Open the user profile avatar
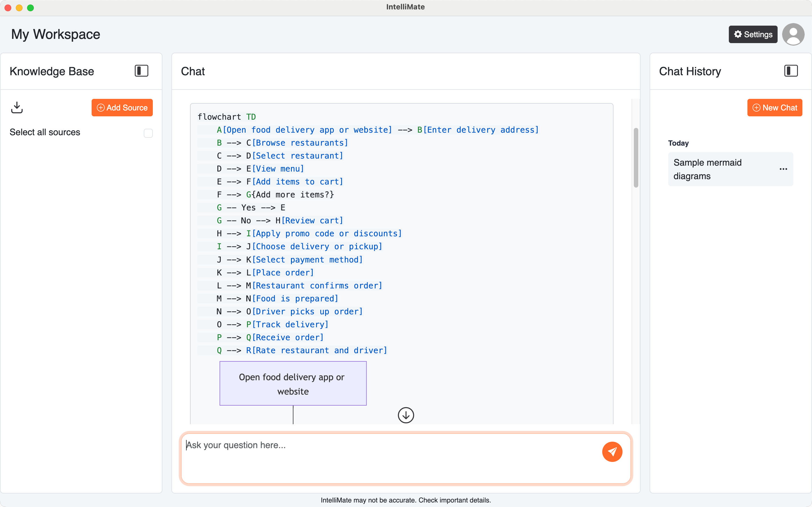This screenshot has height=507, width=812. (793, 34)
